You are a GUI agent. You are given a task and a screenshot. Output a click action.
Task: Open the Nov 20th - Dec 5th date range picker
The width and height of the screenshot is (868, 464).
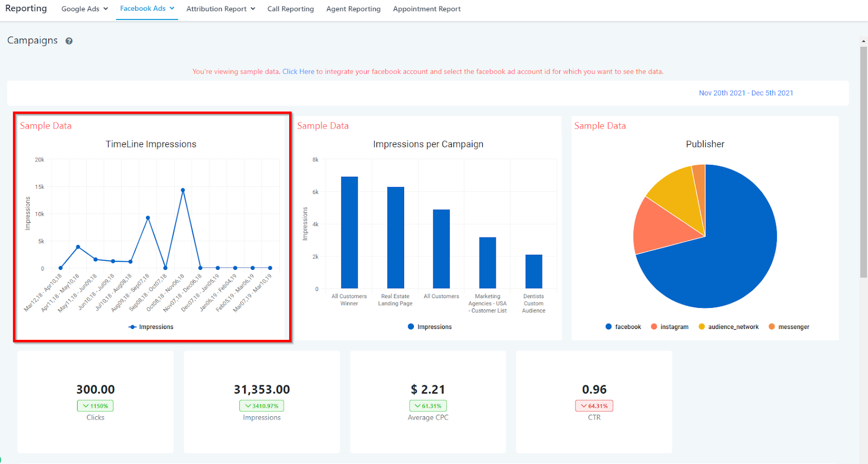[746, 93]
